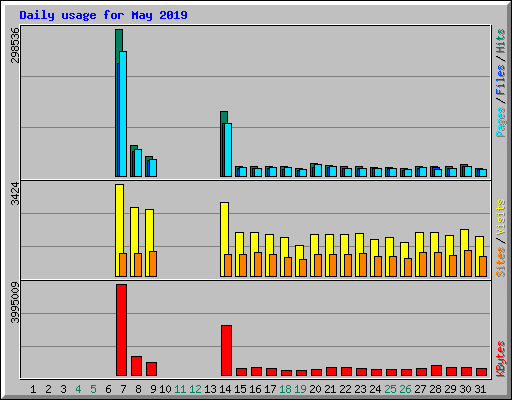Click green weekend day label 12
512x400 pixels.
(195, 389)
